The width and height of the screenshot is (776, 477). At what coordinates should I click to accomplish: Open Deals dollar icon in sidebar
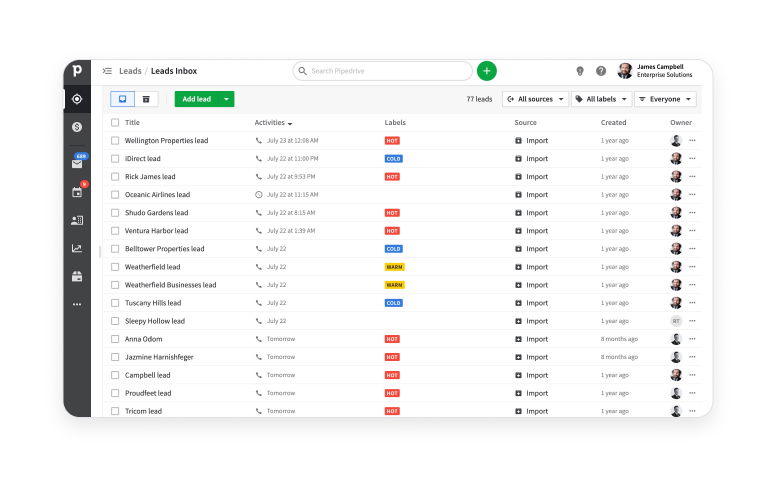click(x=77, y=127)
